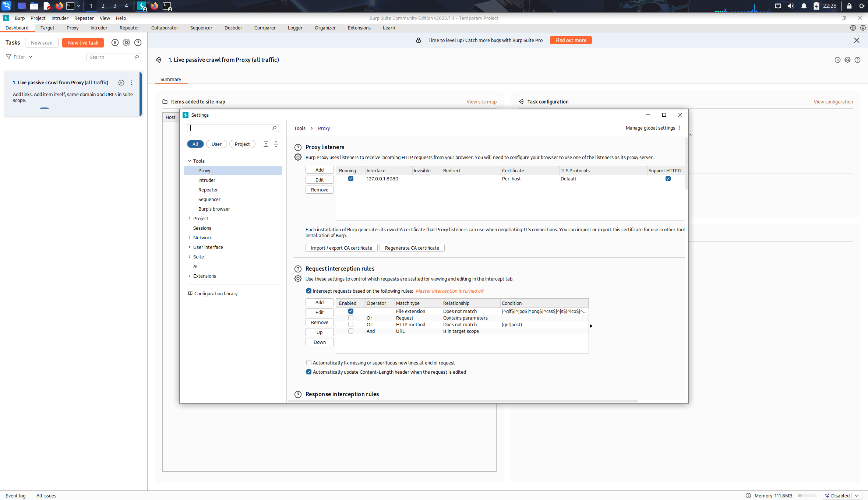The width and height of the screenshot is (868, 500).
Task: Click the Request interception rules gear icon
Action: pos(298,279)
